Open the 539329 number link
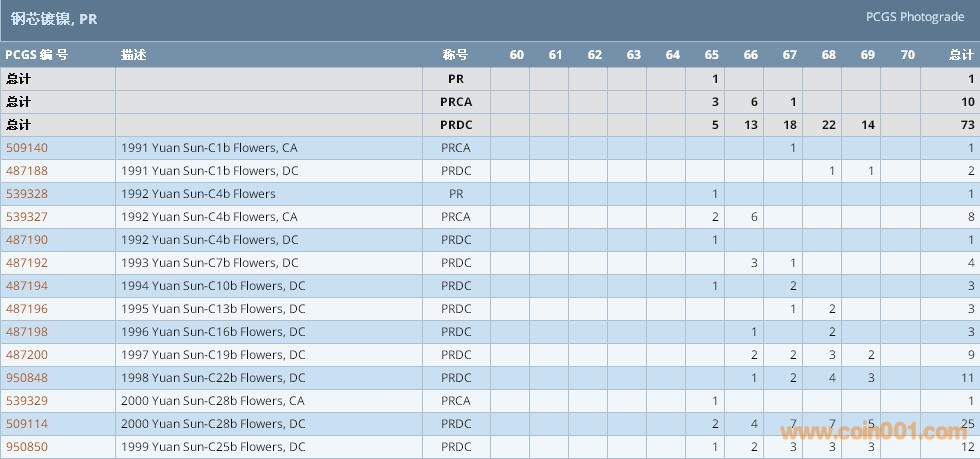This screenshot has height=459, width=980. click(26, 401)
